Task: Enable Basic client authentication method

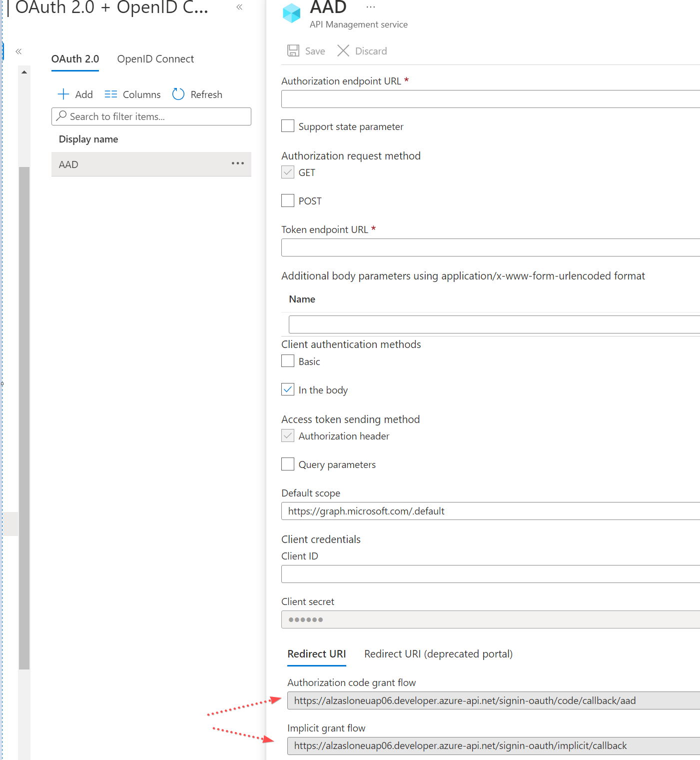Action: pos(287,360)
